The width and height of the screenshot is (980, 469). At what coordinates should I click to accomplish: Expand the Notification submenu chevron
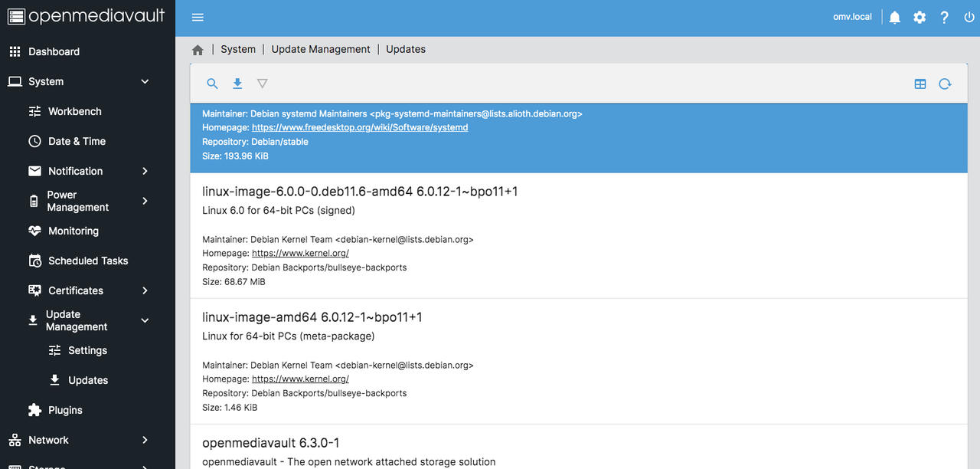point(145,171)
